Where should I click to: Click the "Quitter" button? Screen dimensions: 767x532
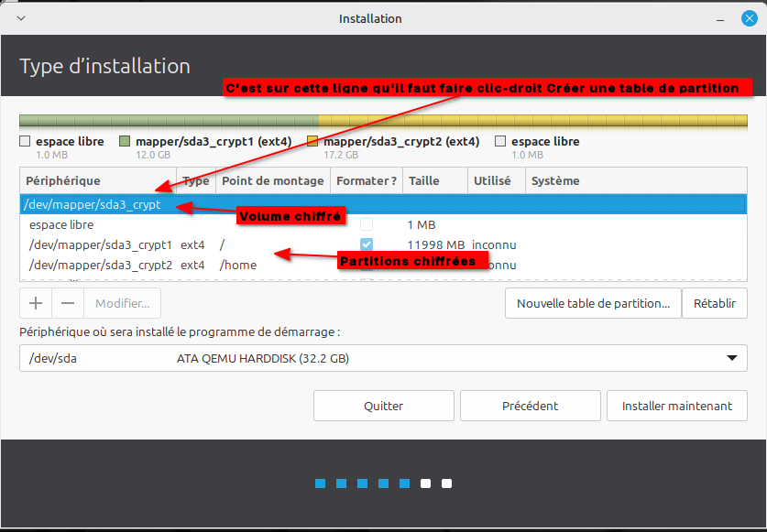point(383,406)
